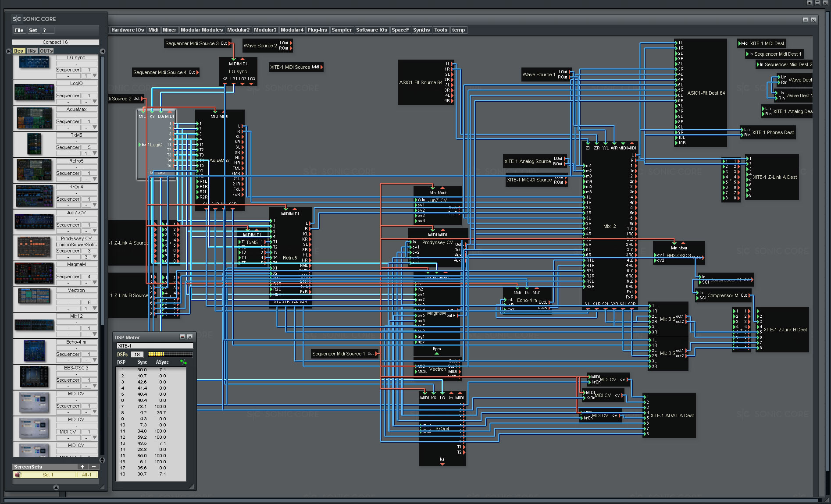Click the Sequencer Midi Source 1 module
Viewport: 831px width, 504px height.
click(x=345, y=354)
